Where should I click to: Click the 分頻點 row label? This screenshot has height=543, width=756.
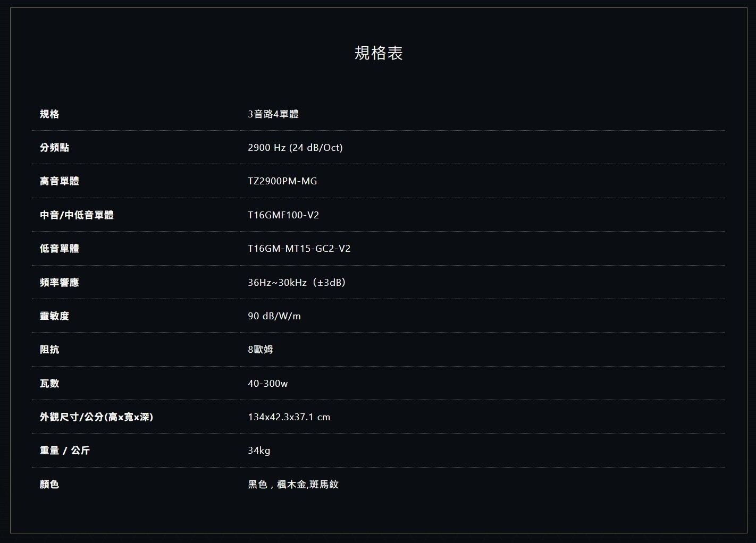[x=54, y=148]
